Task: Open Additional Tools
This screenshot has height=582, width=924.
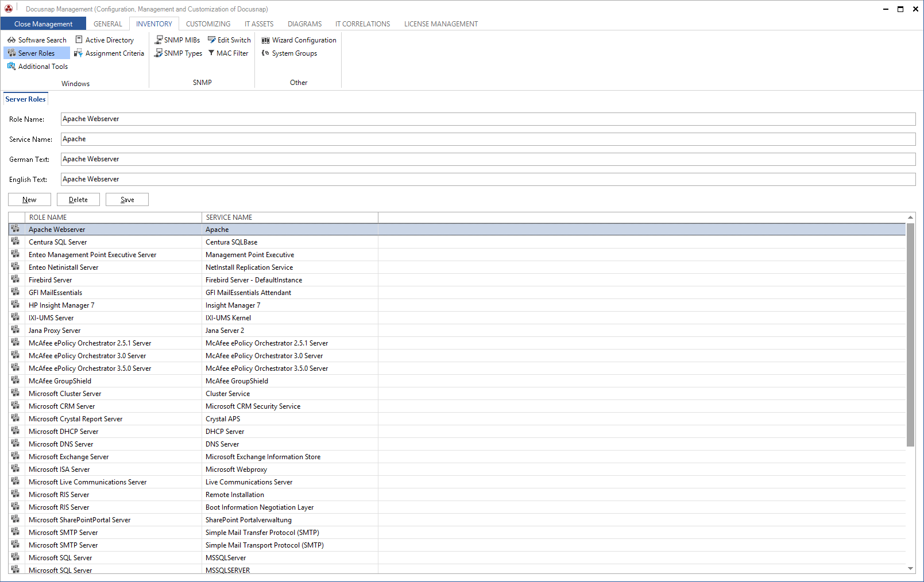Action: (x=37, y=67)
